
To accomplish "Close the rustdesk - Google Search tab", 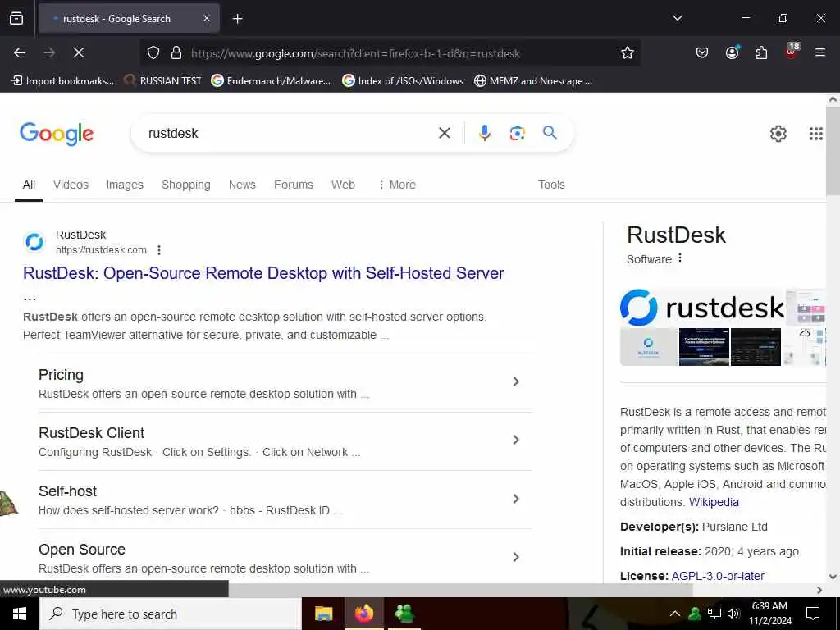I will pyautogui.click(x=207, y=18).
